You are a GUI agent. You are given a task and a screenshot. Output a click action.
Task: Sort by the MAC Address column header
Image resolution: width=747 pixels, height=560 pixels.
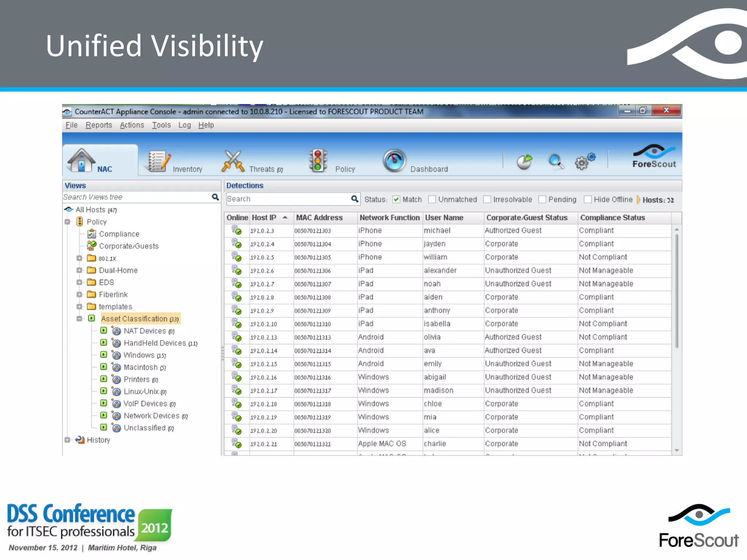[x=325, y=218]
